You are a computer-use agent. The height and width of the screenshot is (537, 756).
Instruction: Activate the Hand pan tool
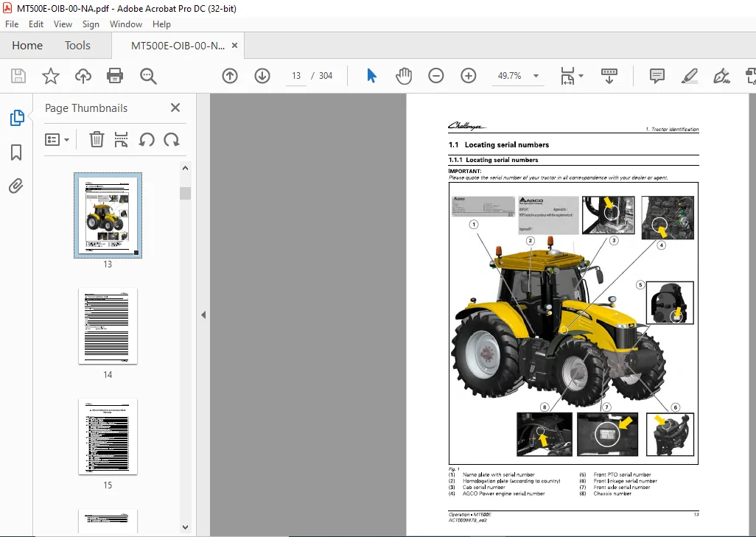[404, 76]
